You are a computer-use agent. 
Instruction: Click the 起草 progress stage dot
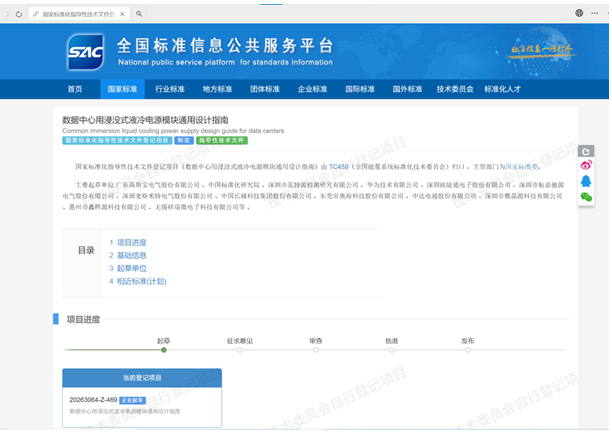tap(164, 350)
